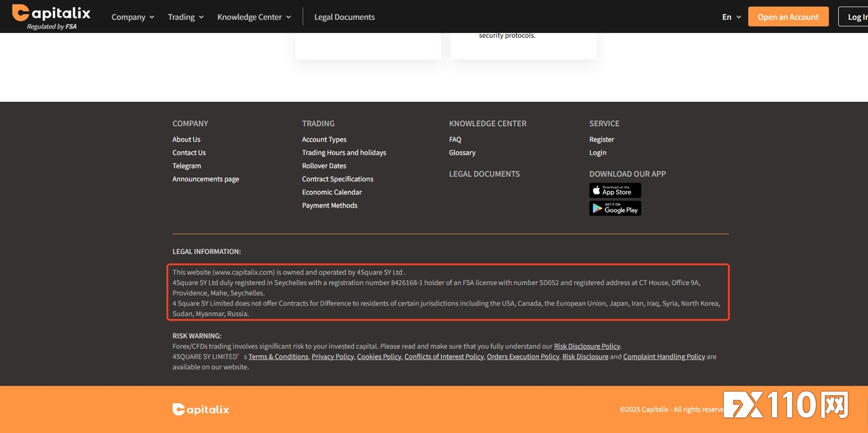Screen dimensions: 868x433
Task: Click the Register link under Service
Action: [602, 139]
